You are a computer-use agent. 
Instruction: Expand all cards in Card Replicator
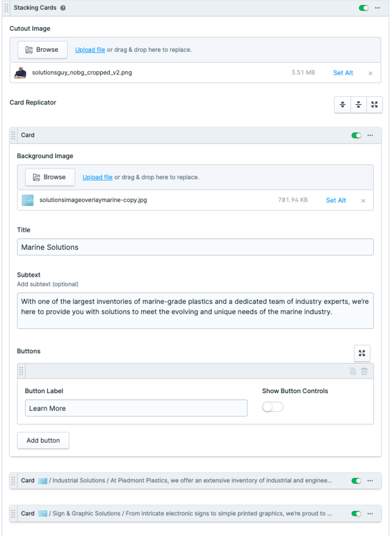pos(343,105)
